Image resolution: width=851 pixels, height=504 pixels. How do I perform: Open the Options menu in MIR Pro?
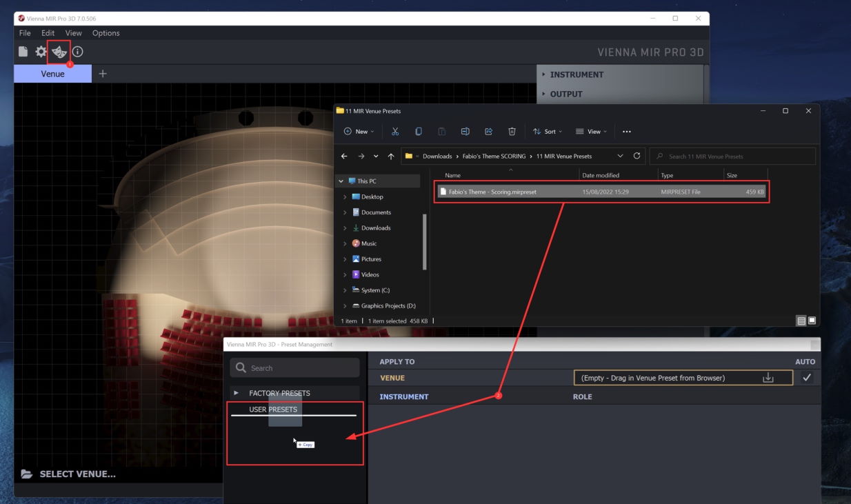point(106,33)
